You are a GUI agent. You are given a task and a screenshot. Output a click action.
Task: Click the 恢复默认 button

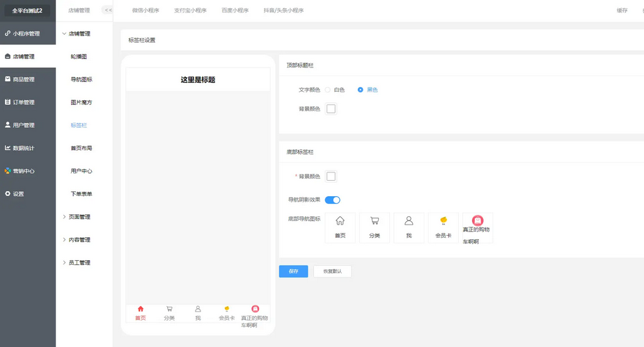coord(332,271)
